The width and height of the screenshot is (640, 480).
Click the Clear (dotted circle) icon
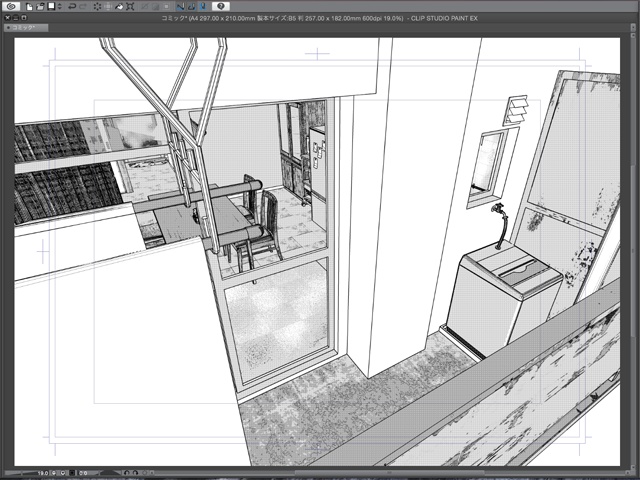coord(97,7)
